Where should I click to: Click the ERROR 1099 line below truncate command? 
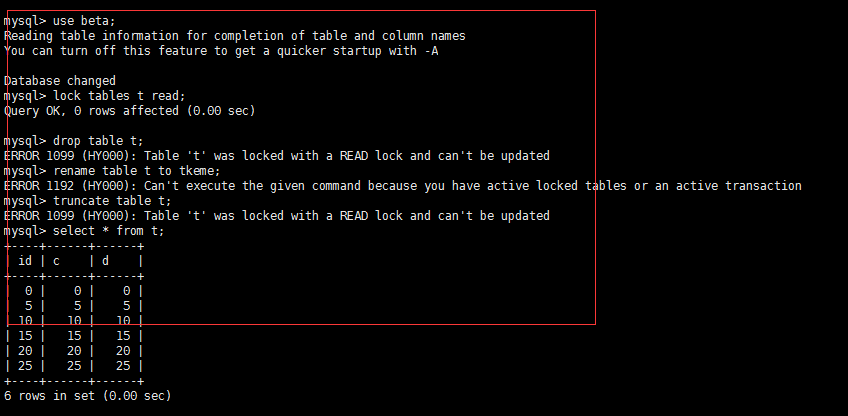[276, 216]
